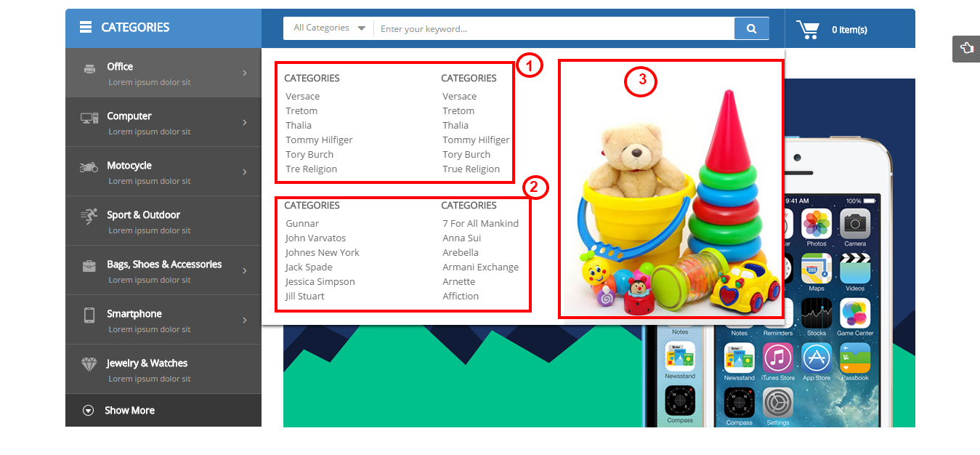
Task: Click the briefcase icon for Bags, Shoes & Accessories
Action: pyautogui.click(x=89, y=265)
